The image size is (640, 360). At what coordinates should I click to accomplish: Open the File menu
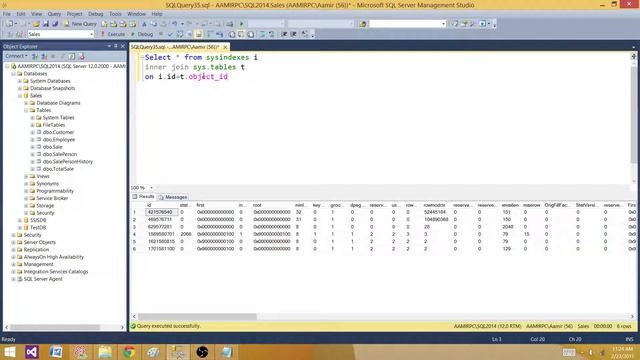coord(7,14)
